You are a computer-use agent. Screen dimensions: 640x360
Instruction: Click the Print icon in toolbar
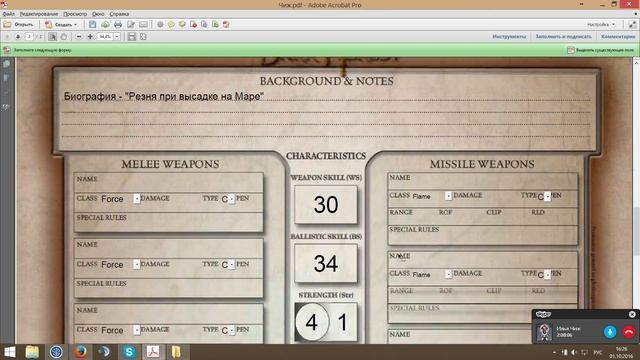point(118,24)
